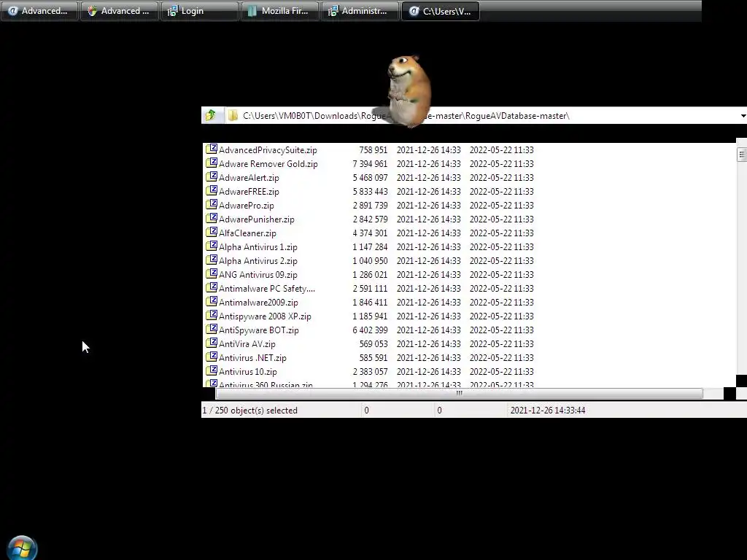Click the horizontal scrollbar thumb of file list

click(x=460, y=393)
